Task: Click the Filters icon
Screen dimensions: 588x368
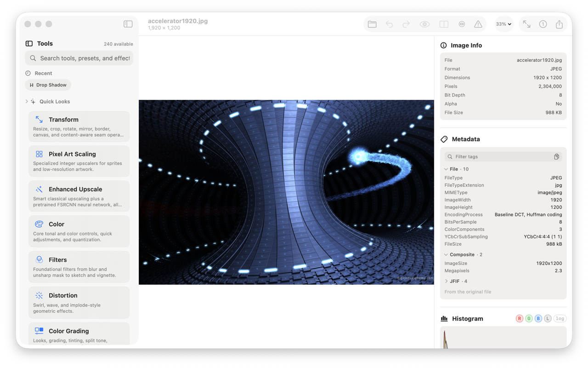Action: tap(39, 260)
